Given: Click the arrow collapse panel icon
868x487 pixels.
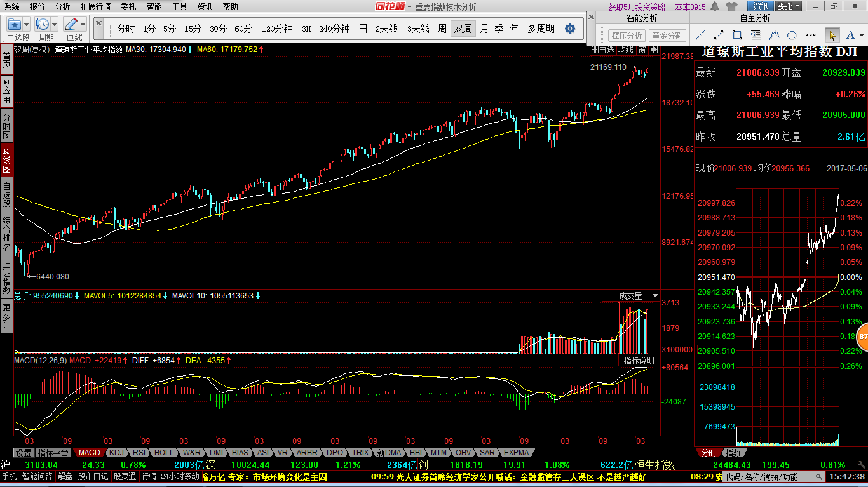Looking at the screenshot, I should tap(655, 49).
